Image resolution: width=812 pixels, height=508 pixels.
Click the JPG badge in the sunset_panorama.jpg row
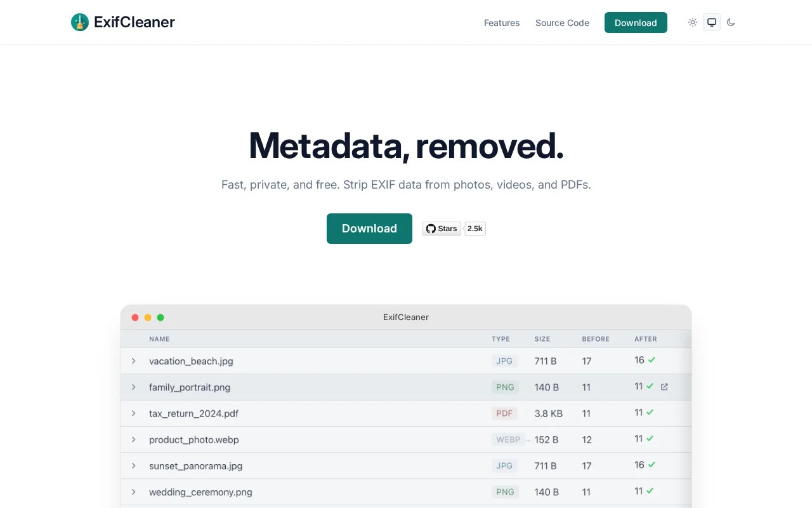[504, 465]
